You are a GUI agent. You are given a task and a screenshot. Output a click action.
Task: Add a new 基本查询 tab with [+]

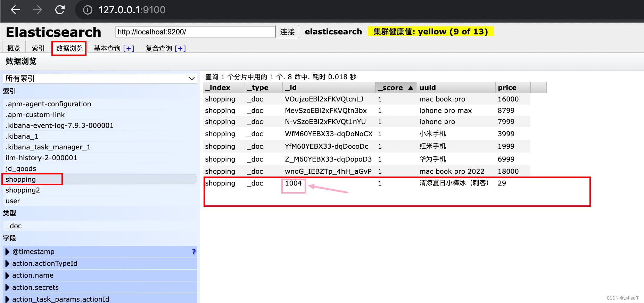coord(129,48)
